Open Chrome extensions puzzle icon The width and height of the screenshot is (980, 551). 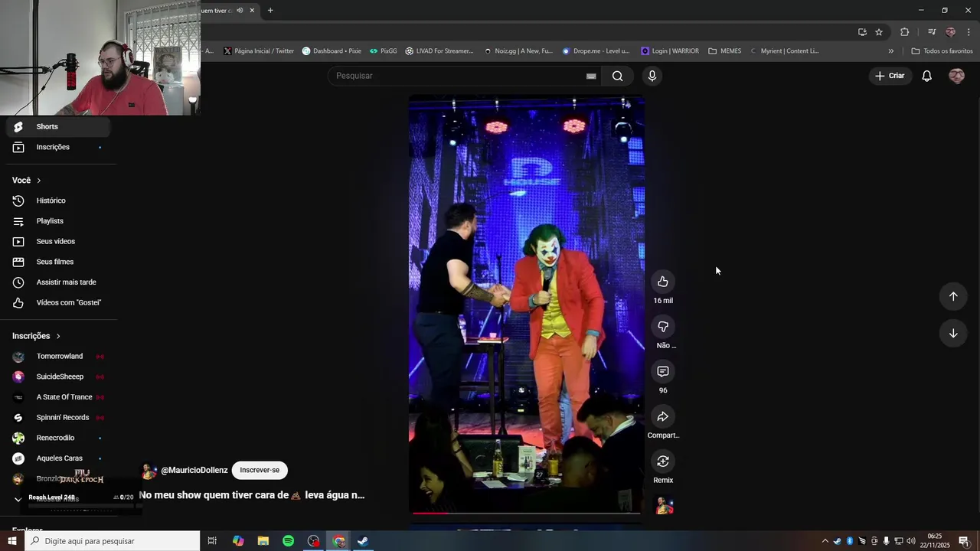pos(905,32)
